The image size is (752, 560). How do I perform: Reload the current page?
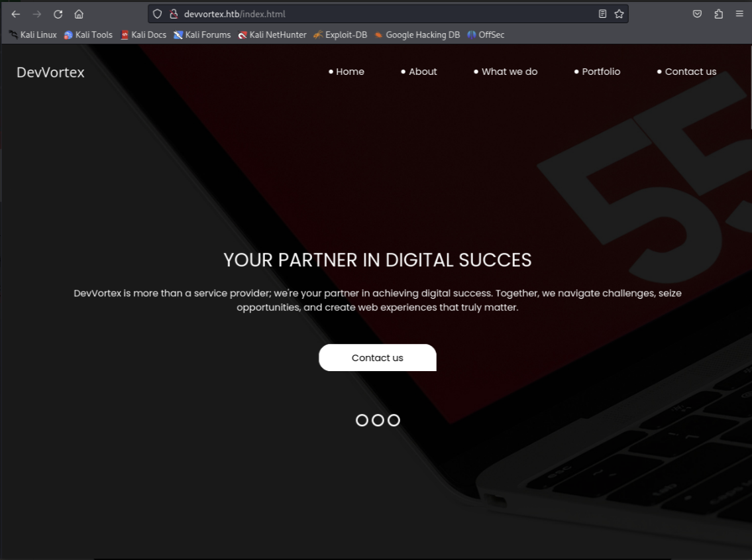pos(58,14)
